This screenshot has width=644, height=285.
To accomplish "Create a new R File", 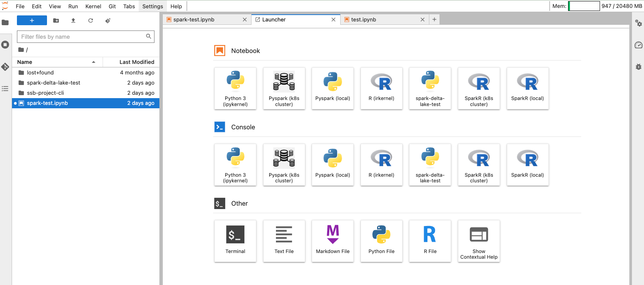I will point(430,241).
